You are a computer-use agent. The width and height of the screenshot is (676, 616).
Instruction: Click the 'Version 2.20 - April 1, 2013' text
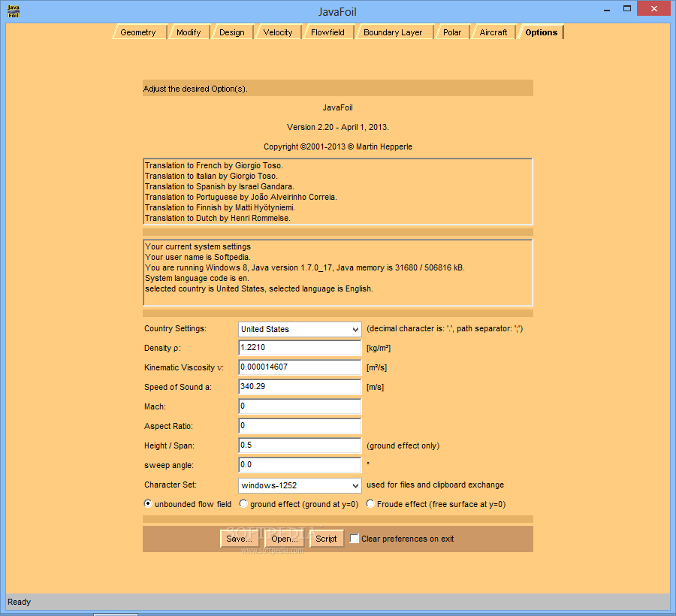pyautogui.click(x=338, y=127)
